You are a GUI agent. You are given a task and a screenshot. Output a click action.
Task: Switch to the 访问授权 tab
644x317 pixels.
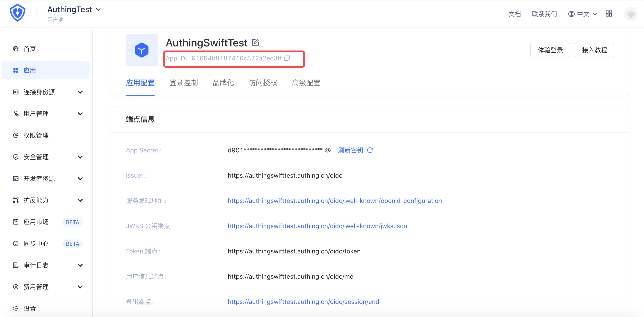point(263,83)
